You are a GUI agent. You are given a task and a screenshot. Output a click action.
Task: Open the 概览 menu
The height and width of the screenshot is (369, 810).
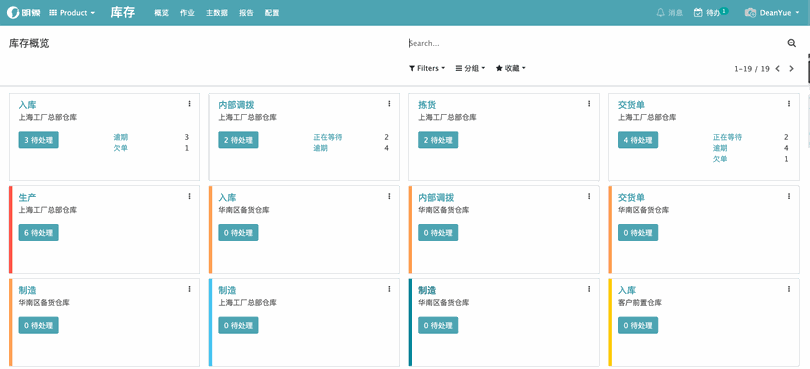click(x=162, y=13)
